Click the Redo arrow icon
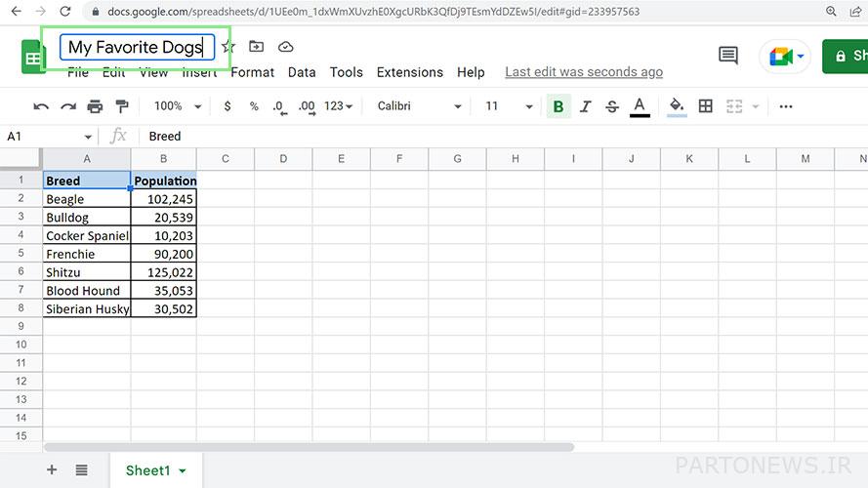Viewport: 868px width, 488px height. click(x=68, y=106)
